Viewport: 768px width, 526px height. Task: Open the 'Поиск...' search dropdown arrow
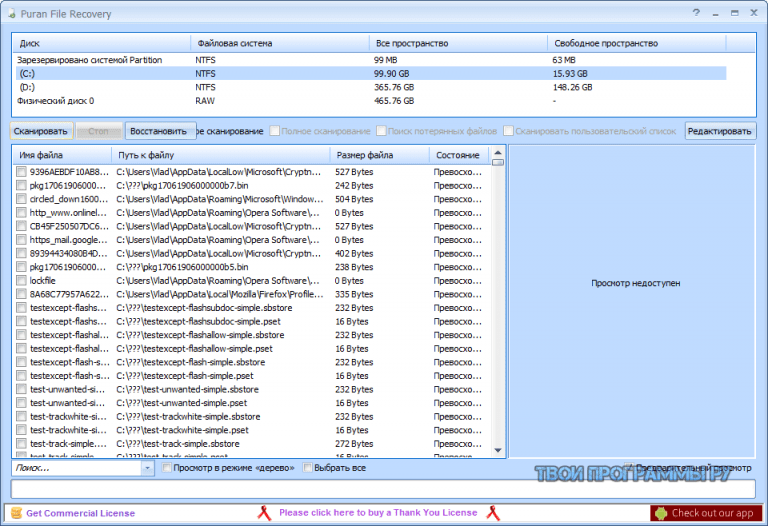coord(148,468)
